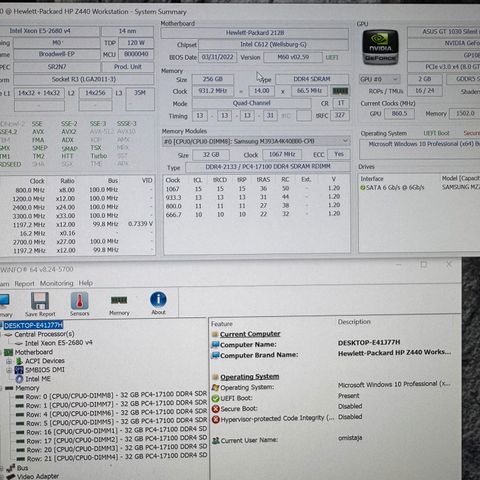Screen dimensions: 480x480
Task: Click the 933.3 clock timing row
Action: tap(253, 197)
